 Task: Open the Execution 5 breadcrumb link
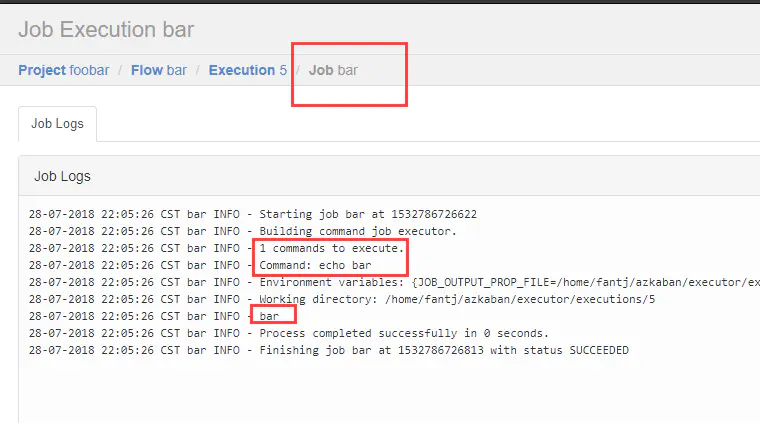click(248, 70)
